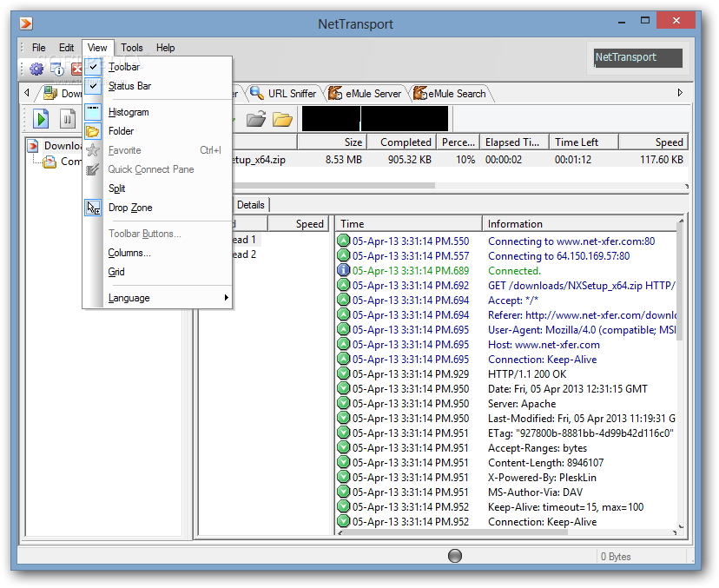Click the green Start download play icon
Viewport: 719px width, 588px height.
[42, 119]
